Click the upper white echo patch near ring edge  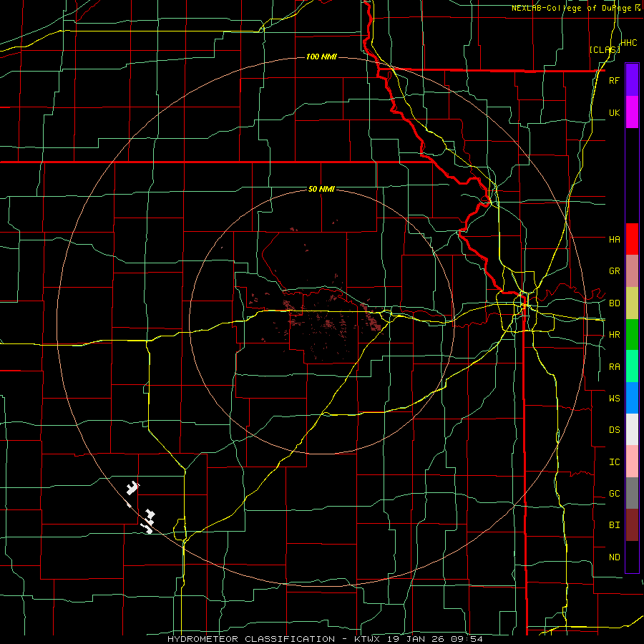[132, 487]
